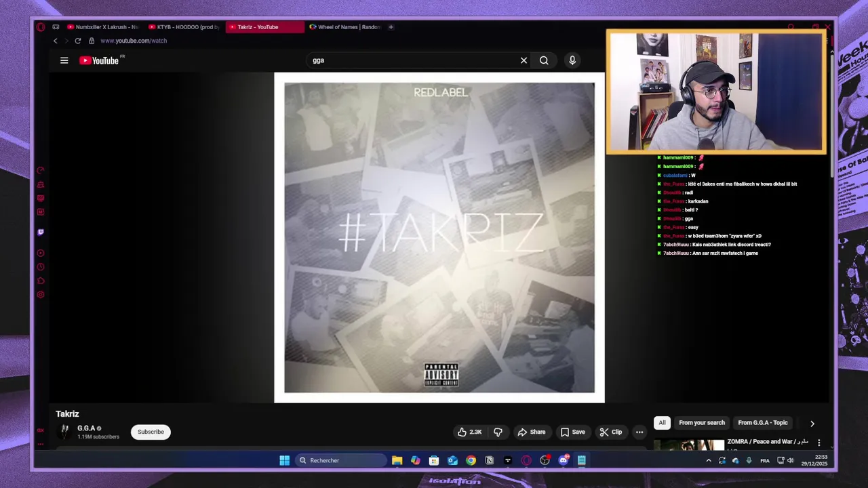Screen dimensions: 868x488
Task: Open Extensions cube icon in sidebar
Action: pos(41,281)
